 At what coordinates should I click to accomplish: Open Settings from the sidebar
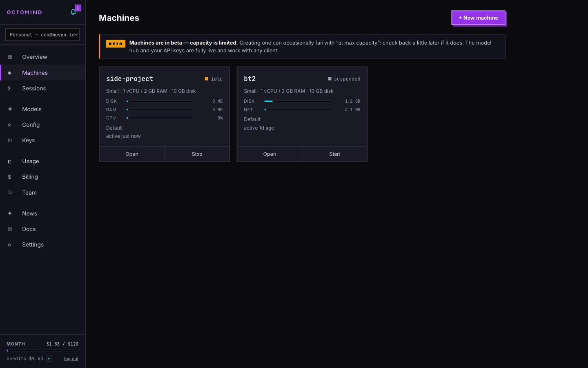pos(42,245)
